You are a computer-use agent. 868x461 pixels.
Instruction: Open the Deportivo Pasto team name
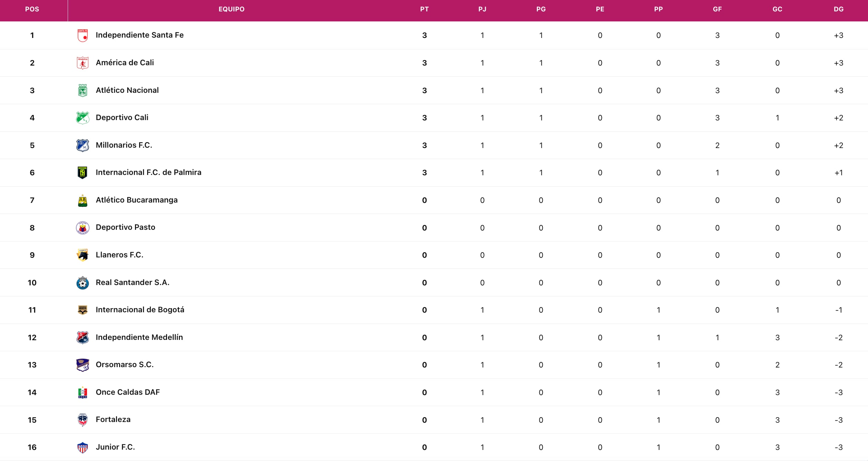pyautogui.click(x=125, y=227)
